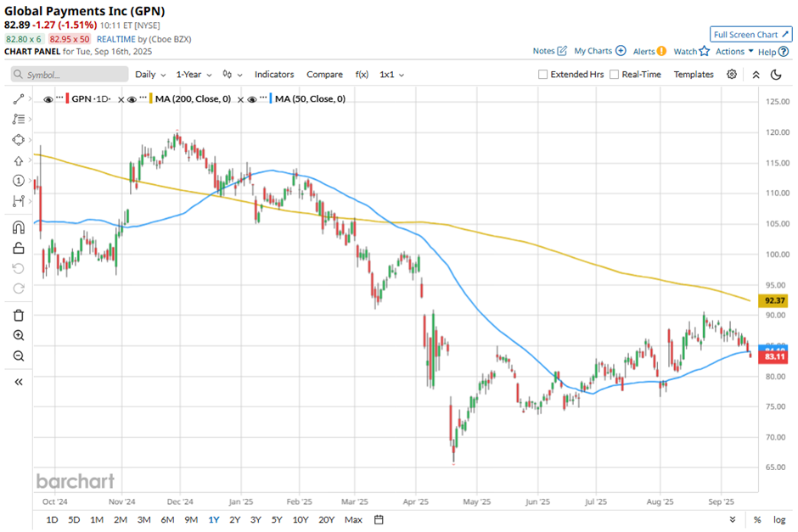Expand the bottom panel double down chevron
The image size is (798, 532).
(733, 519)
